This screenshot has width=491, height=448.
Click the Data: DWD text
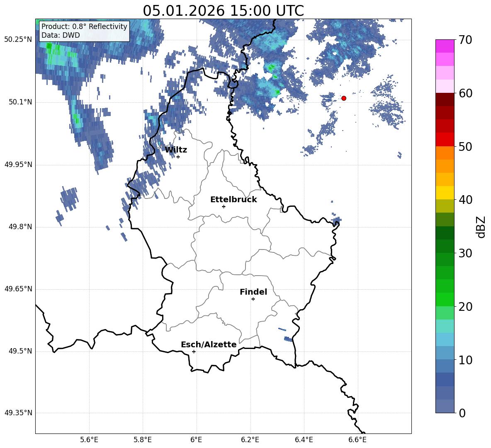pyautogui.click(x=61, y=35)
